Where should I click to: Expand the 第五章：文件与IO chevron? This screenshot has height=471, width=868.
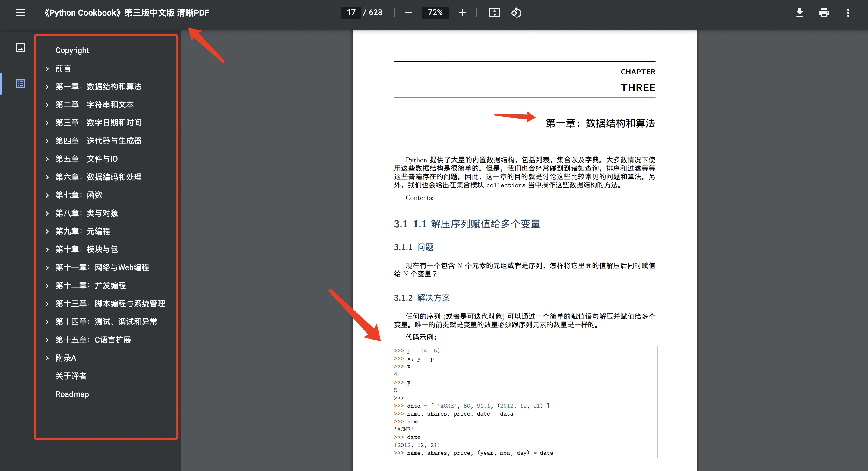tap(47, 159)
